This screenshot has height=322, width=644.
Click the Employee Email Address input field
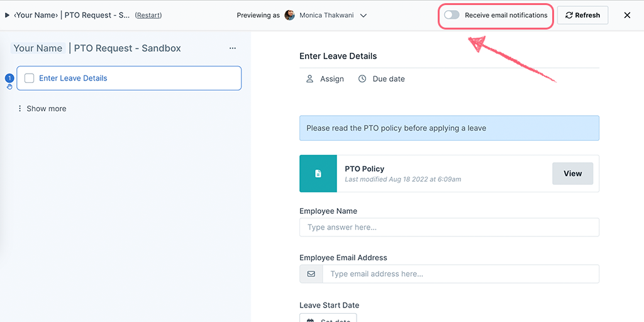460,274
